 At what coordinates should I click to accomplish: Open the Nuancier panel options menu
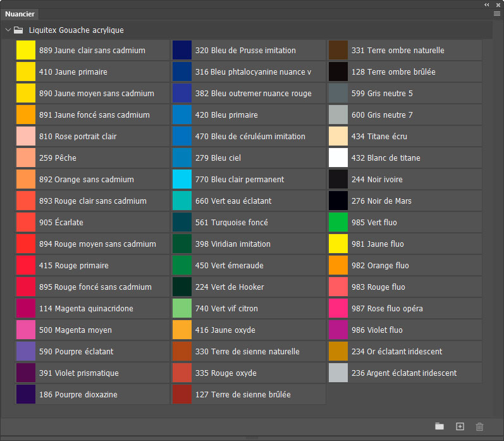click(496, 13)
